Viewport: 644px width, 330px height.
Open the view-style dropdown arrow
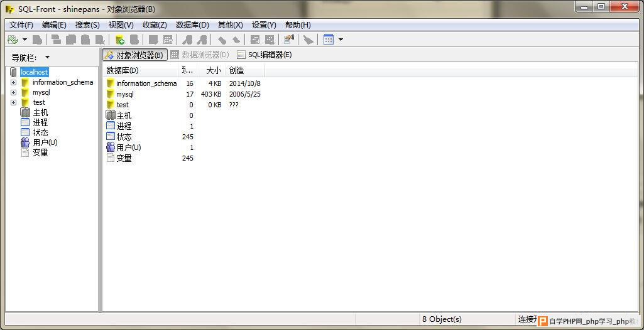click(341, 40)
